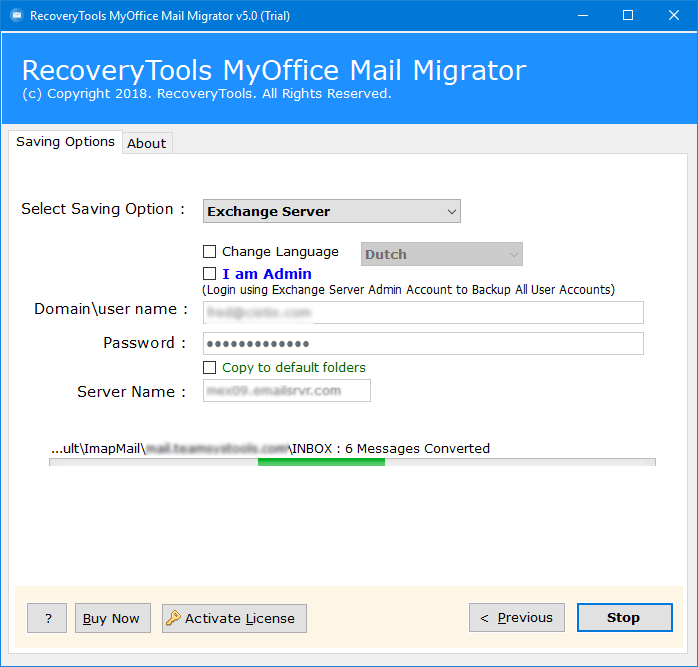Image resolution: width=698 pixels, height=667 pixels.
Task: Click the Change Language label text
Action: [280, 252]
